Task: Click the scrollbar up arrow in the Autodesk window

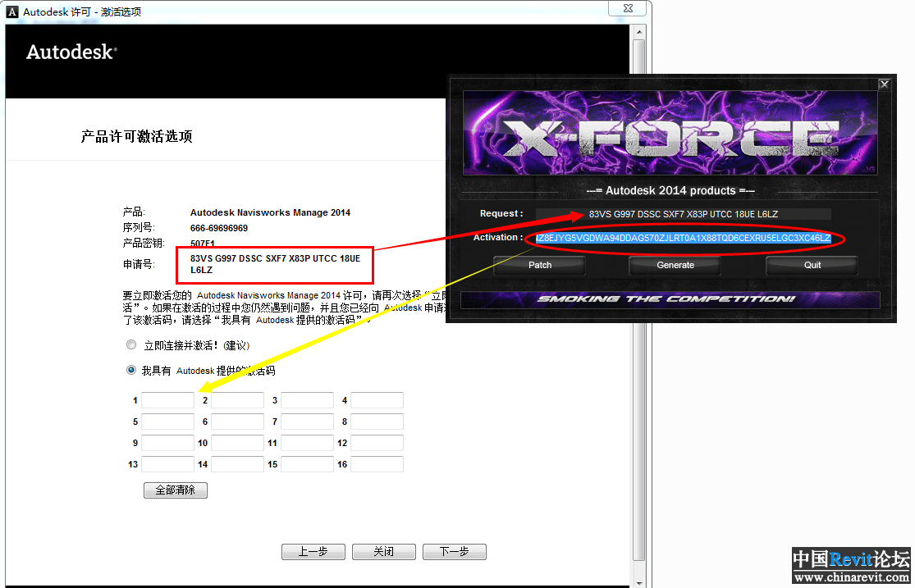Action: pyautogui.click(x=641, y=31)
